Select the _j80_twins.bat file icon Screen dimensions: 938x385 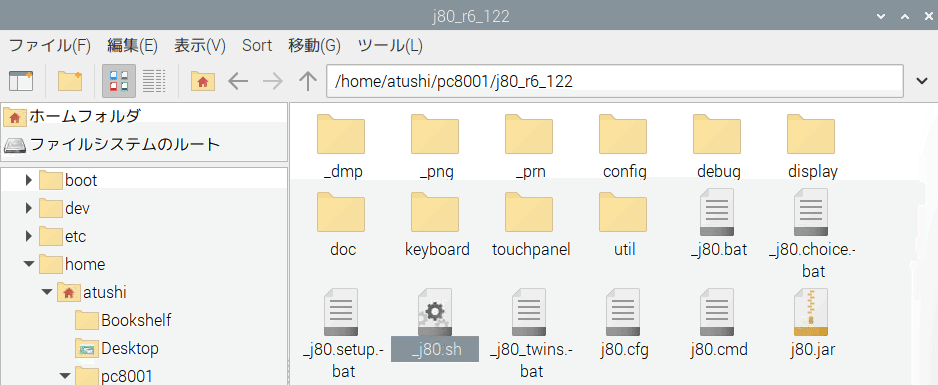[x=529, y=311]
